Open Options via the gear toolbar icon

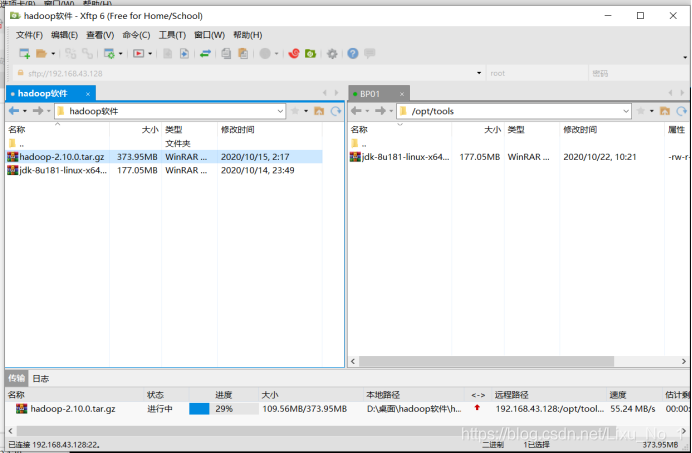pos(332,54)
